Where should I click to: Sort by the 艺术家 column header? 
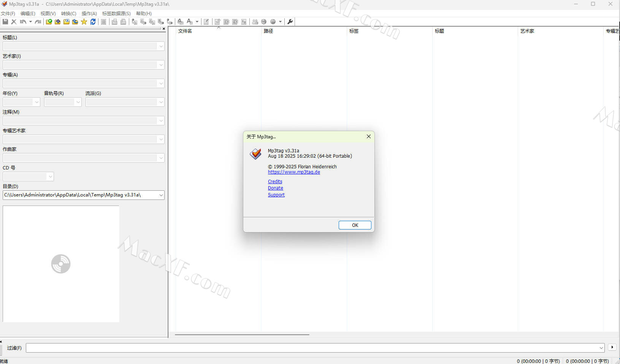561,31
